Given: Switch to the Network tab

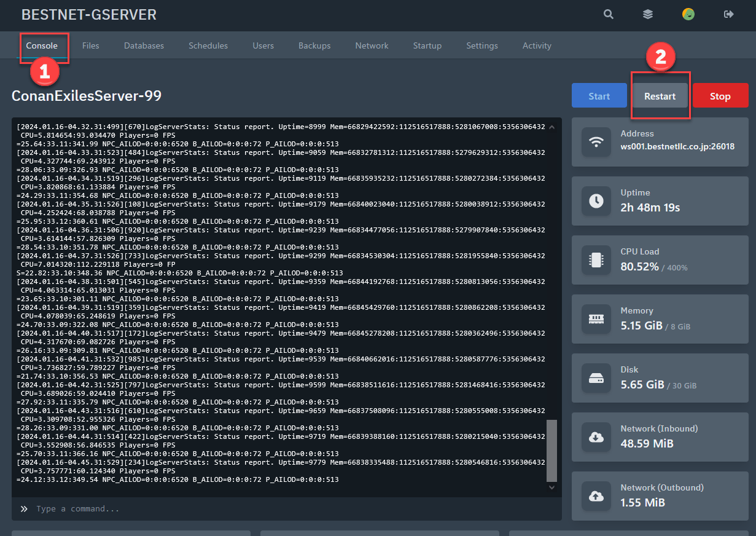Looking at the screenshot, I should pos(372,45).
